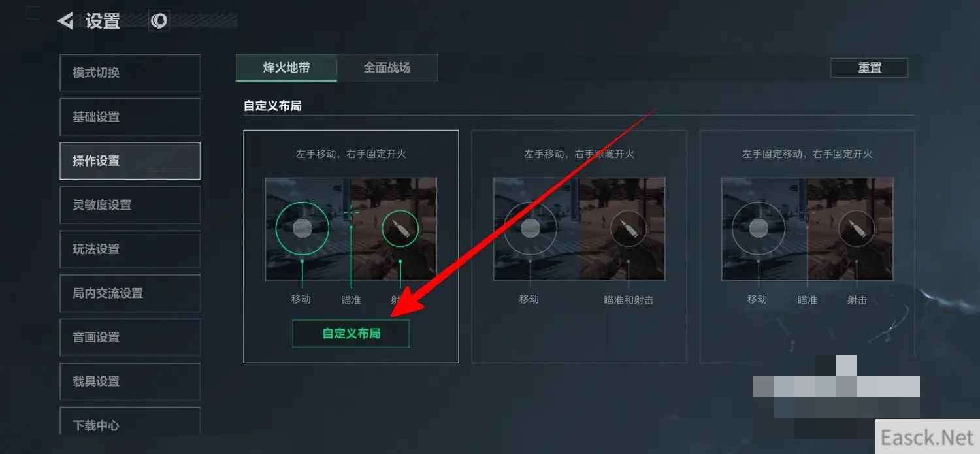The width and height of the screenshot is (980, 454).
Task: Tap the movement joystick icon in first layout
Action: [x=302, y=227]
